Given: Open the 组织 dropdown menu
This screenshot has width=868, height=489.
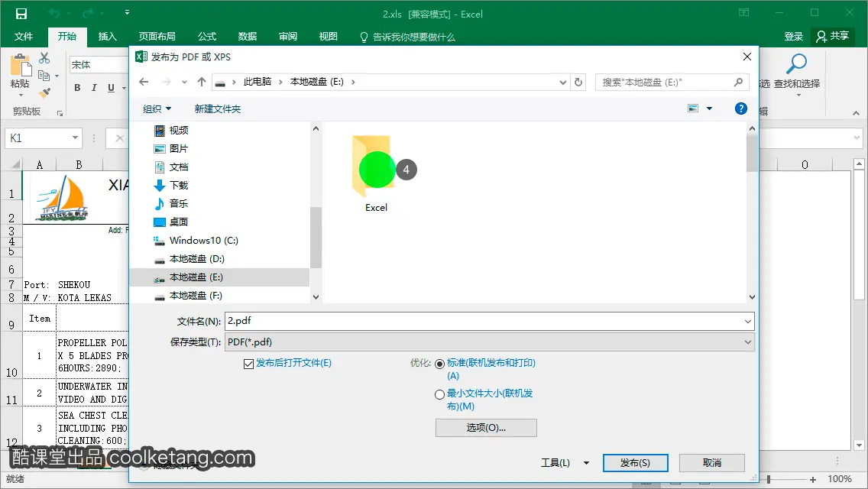Looking at the screenshot, I should coord(157,109).
